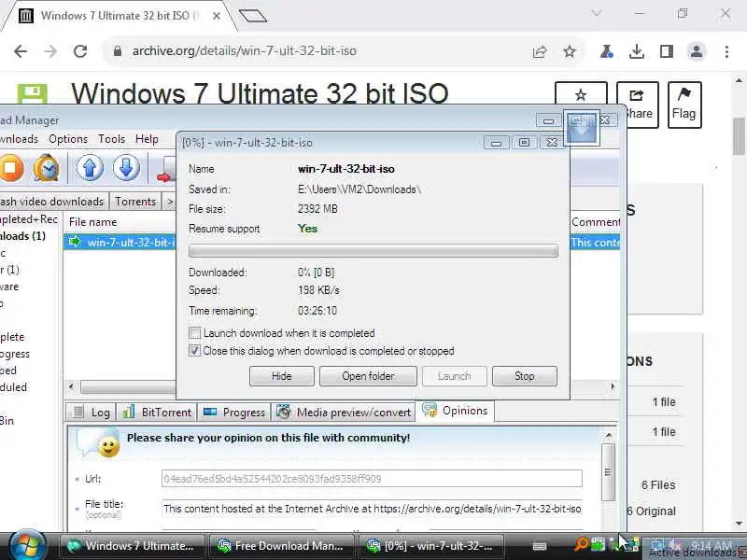Open the Chrome profile avatar
This screenshot has width=747, height=560.
pos(697,51)
